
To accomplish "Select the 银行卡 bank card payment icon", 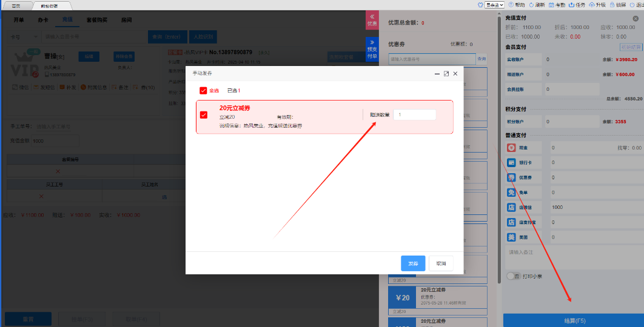I will point(511,162).
